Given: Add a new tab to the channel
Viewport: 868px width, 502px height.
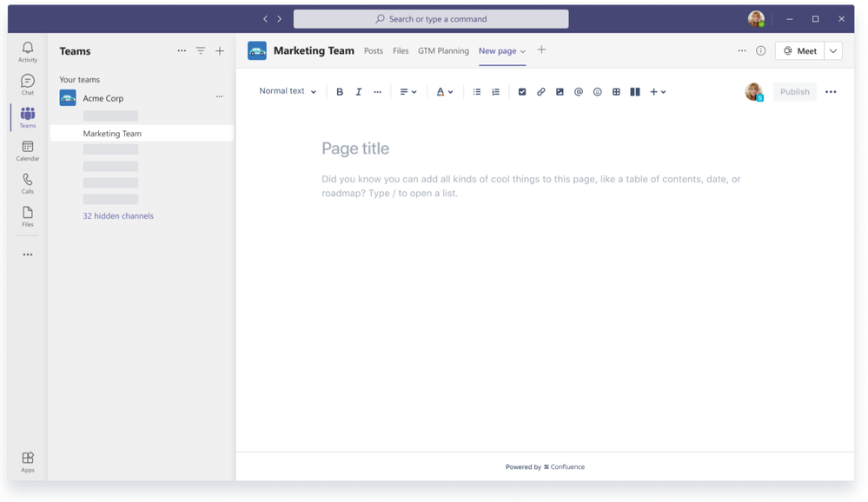Looking at the screenshot, I should (x=541, y=50).
